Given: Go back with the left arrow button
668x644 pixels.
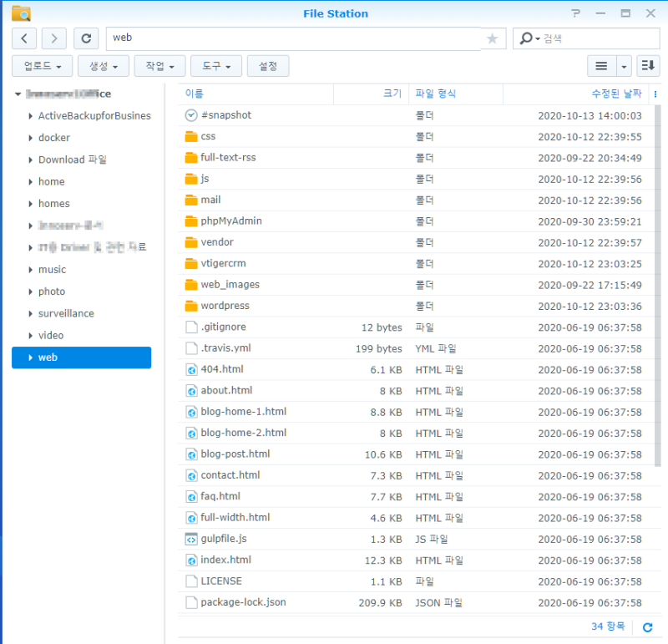Looking at the screenshot, I should (x=24, y=38).
